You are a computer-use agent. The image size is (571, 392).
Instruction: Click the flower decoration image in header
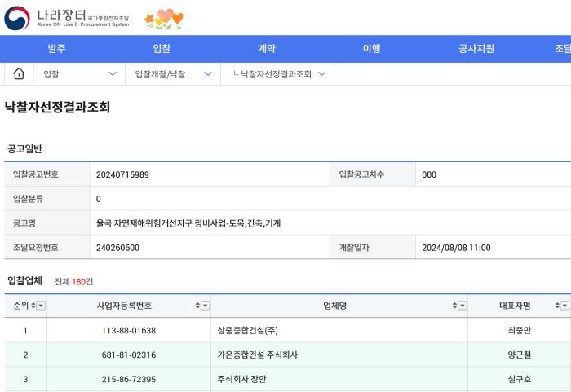(163, 20)
